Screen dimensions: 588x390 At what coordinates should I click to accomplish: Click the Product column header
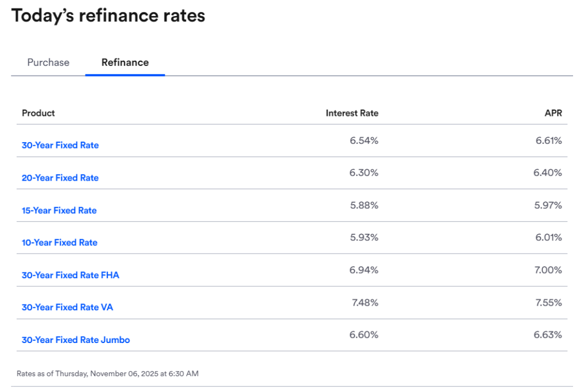pos(38,113)
